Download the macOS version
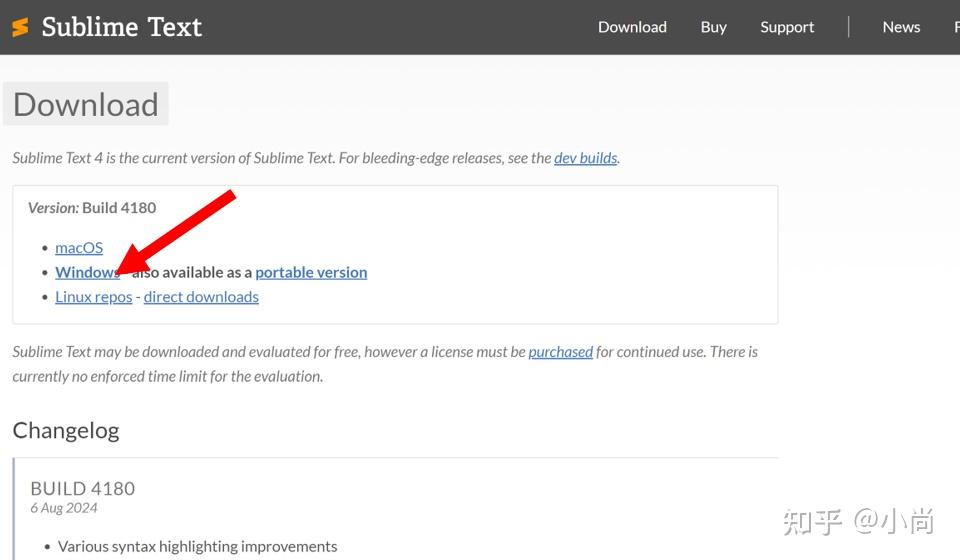Viewport: 960px width, 560px height. [79, 247]
